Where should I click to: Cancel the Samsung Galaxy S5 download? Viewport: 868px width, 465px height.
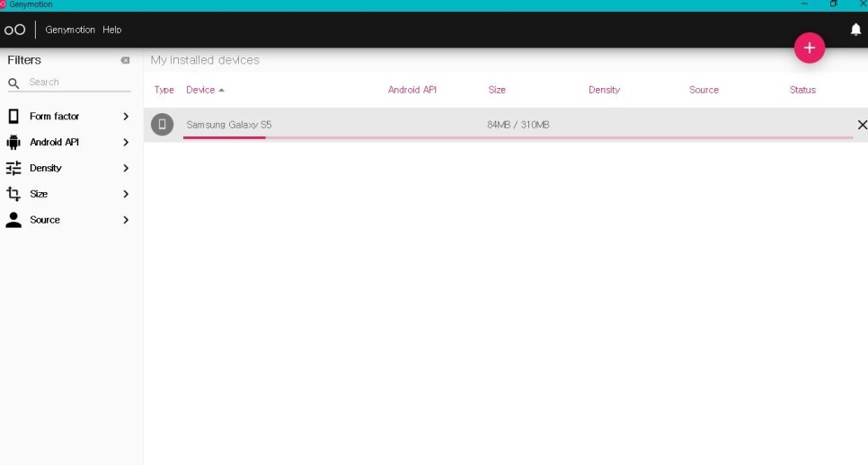click(x=862, y=125)
